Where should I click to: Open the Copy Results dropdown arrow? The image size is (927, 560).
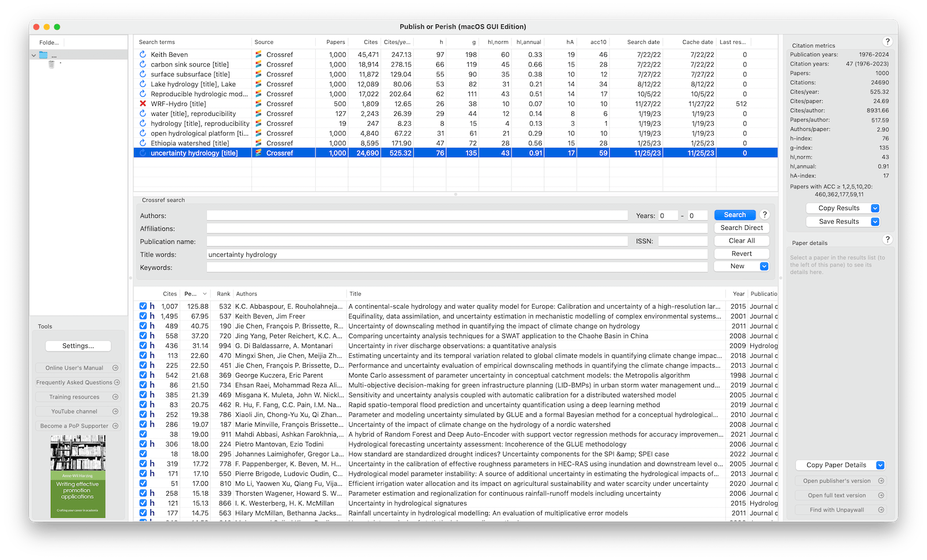[875, 208]
